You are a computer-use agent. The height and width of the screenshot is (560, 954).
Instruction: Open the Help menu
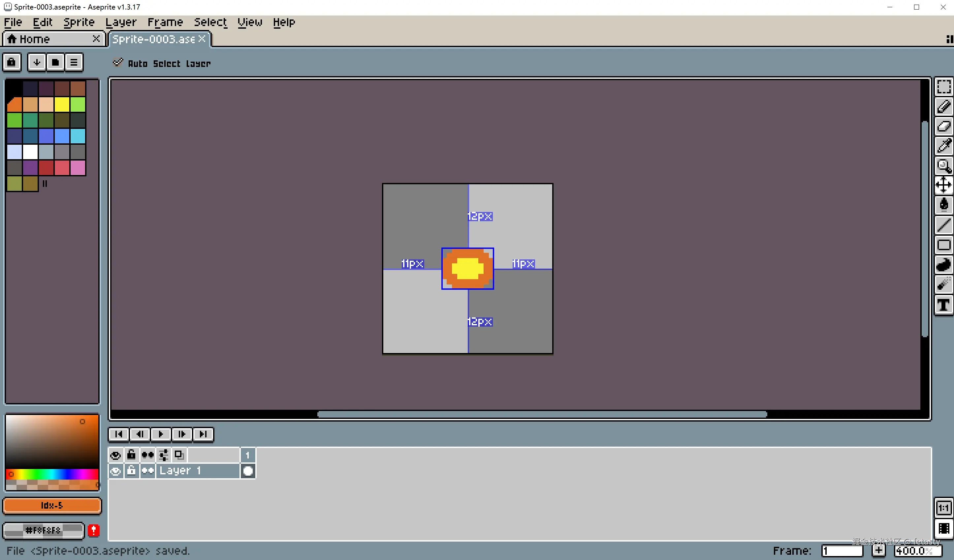(x=284, y=22)
